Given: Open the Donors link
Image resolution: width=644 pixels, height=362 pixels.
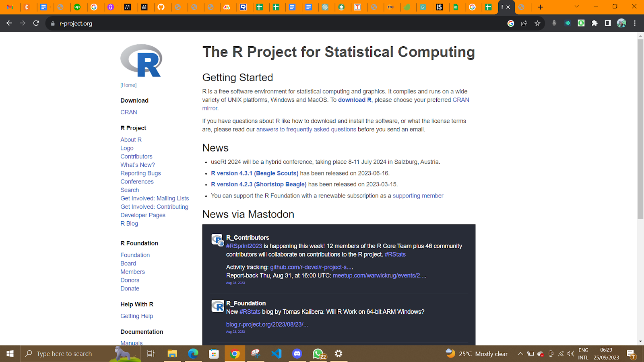Looking at the screenshot, I should (130, 280).
